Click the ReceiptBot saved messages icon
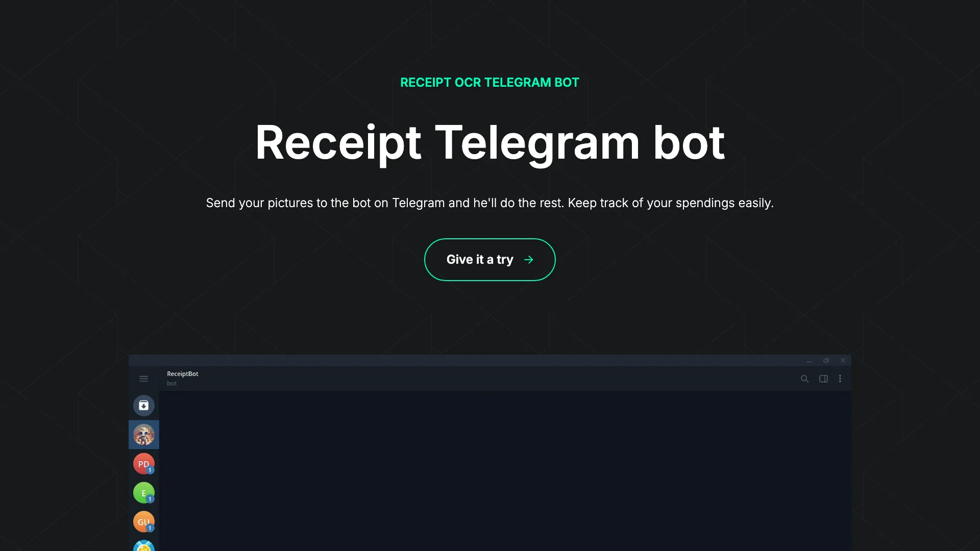Image resolution: width=980 pixels, height=551 pixels. pyautogui.click(x=143, y=405)
